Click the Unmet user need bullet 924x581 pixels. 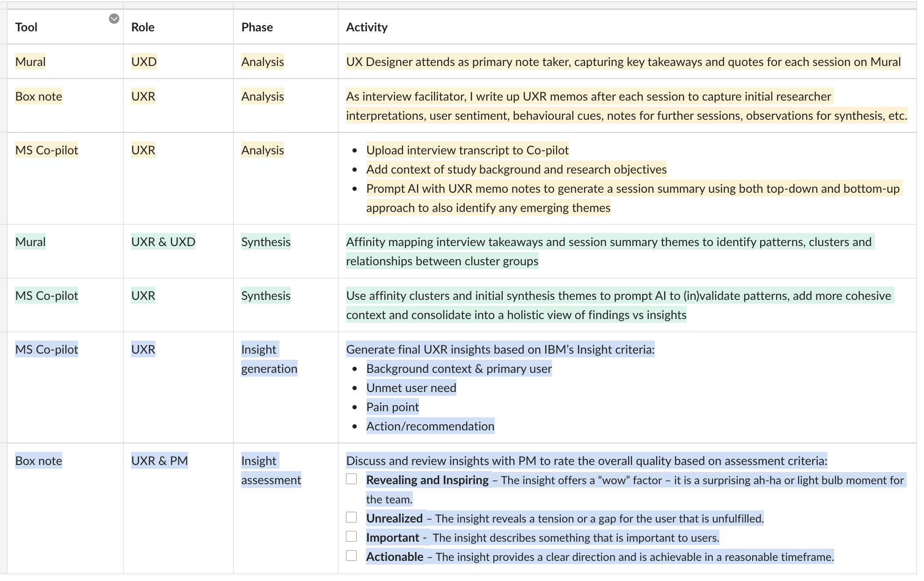coord(411,388)
